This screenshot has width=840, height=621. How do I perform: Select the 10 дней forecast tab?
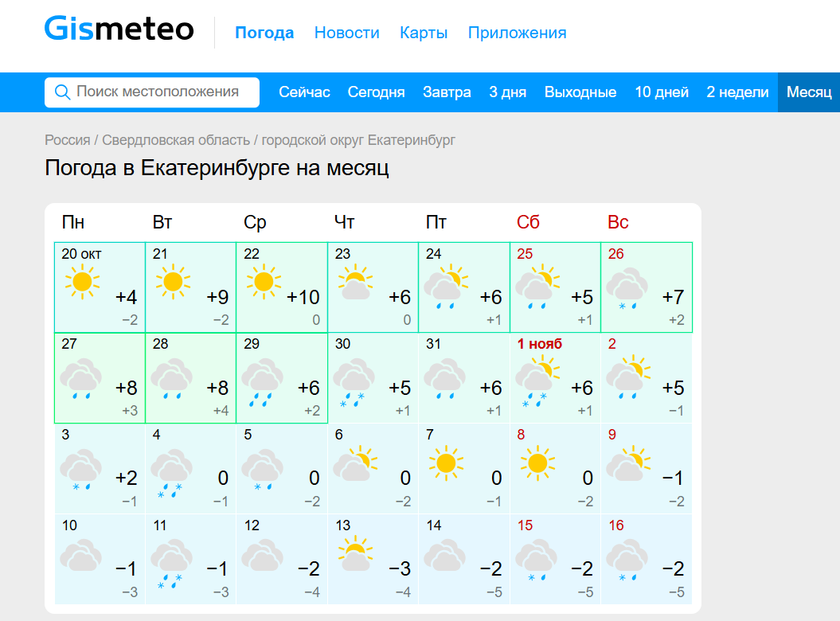[x=662, y=92]
